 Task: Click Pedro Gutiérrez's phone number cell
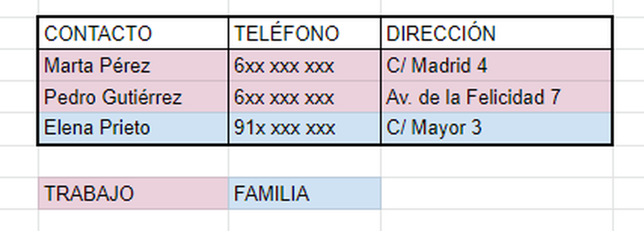coord(305,97)
